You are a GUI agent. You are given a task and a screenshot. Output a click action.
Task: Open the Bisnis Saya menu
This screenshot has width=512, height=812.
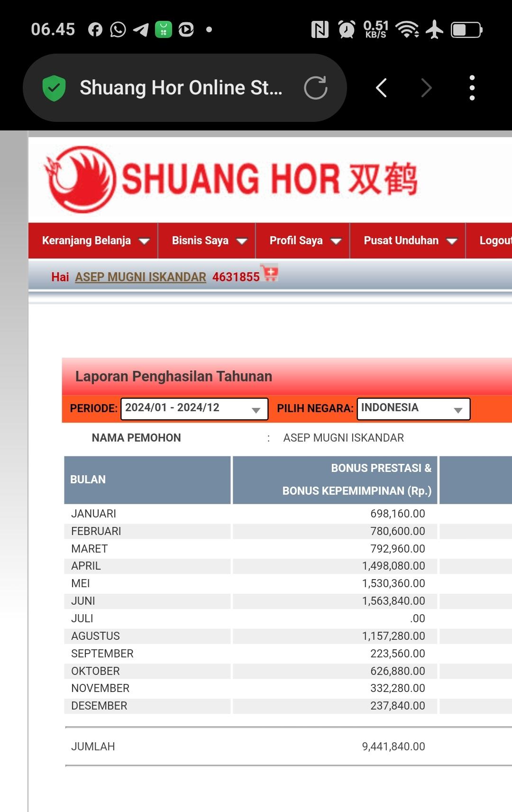pyautogui.click(x=207, y=240)
